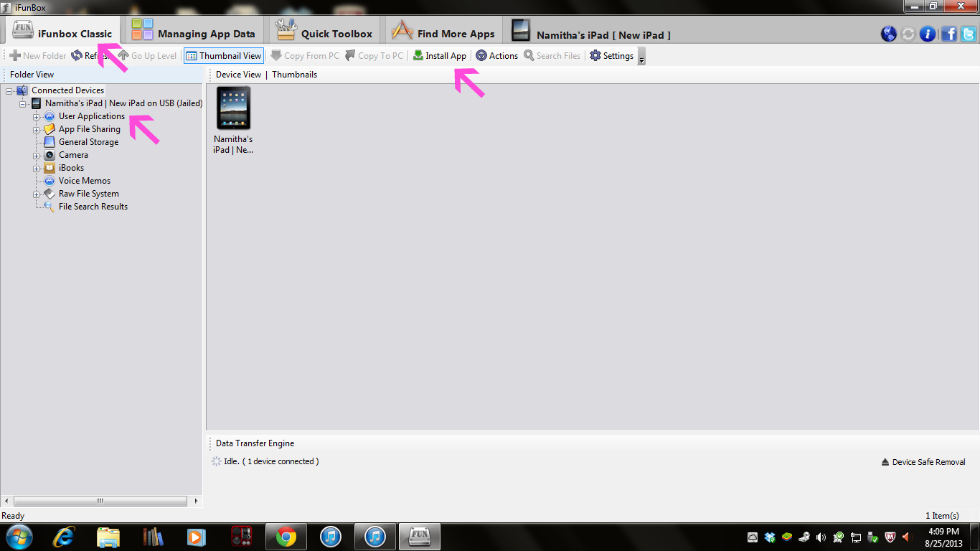Expand the User Applications node
This screenshot has height=551, width=980.
point(36,116)
